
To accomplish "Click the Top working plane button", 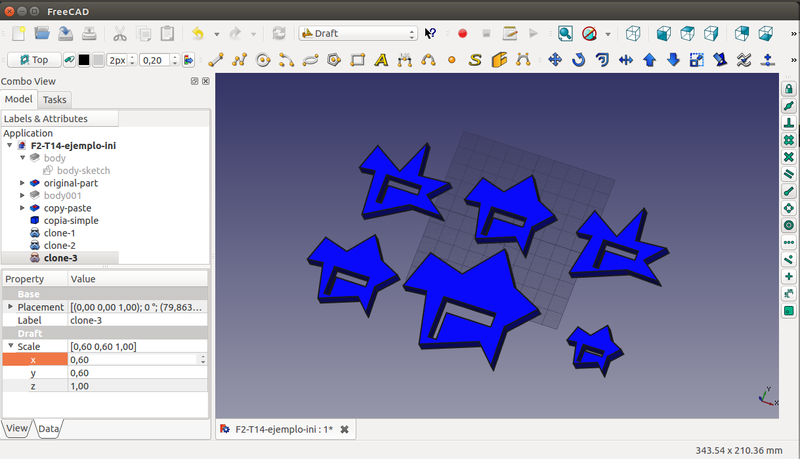I will tap(34, 60).
